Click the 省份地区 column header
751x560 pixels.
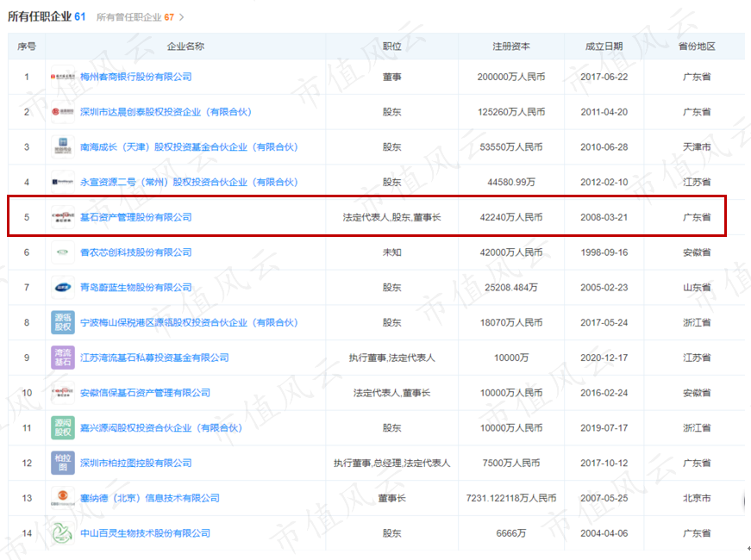pos(697,47)
